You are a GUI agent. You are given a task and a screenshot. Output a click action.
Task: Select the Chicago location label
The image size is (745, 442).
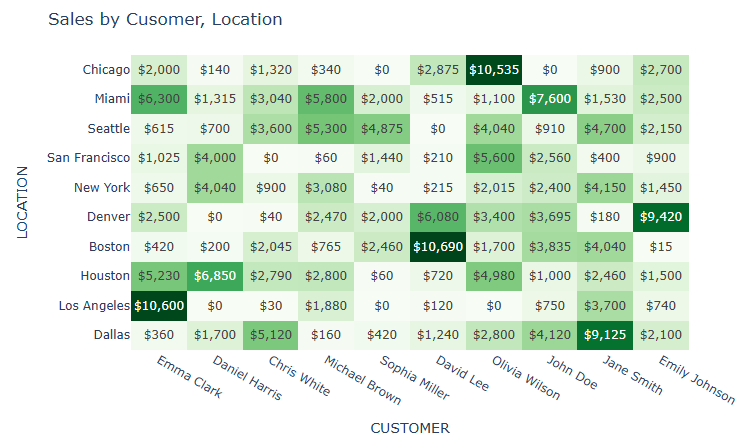[106, 69]
